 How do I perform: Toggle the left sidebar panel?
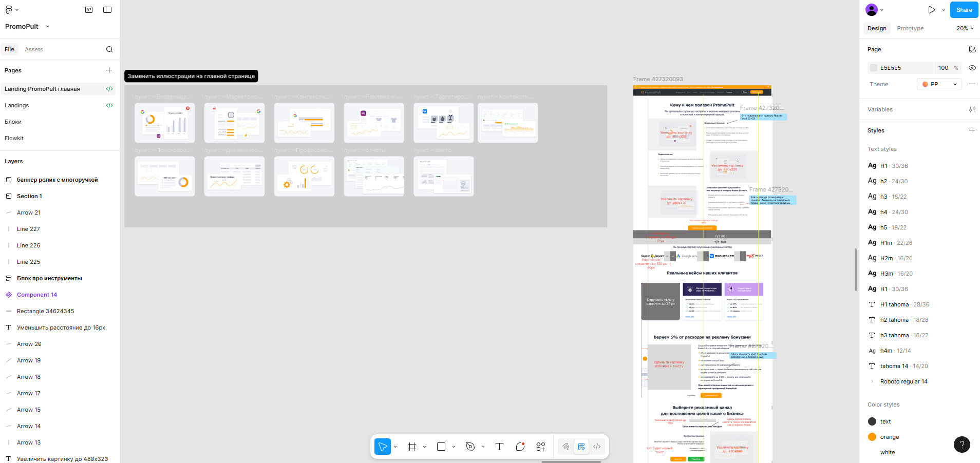107,10
